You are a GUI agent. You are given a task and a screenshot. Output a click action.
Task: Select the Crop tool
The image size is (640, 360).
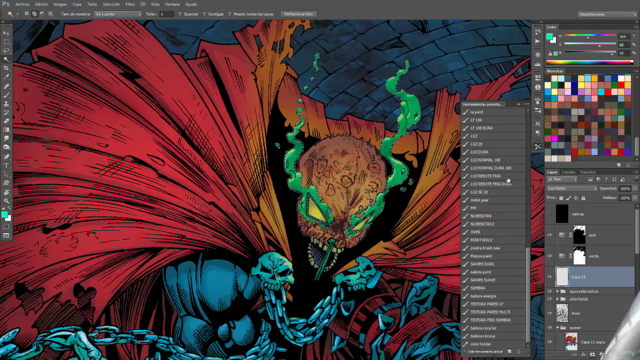coord(6,68)
